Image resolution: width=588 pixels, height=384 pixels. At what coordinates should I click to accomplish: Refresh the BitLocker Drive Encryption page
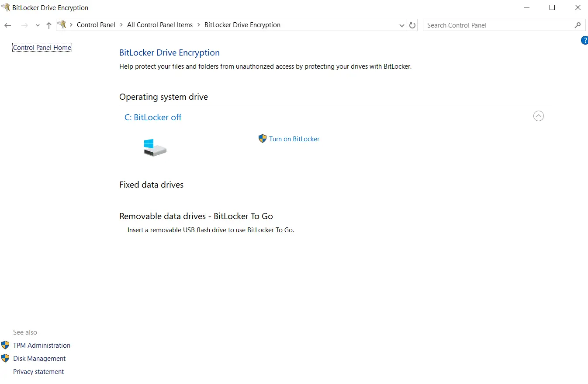[412, 25]
